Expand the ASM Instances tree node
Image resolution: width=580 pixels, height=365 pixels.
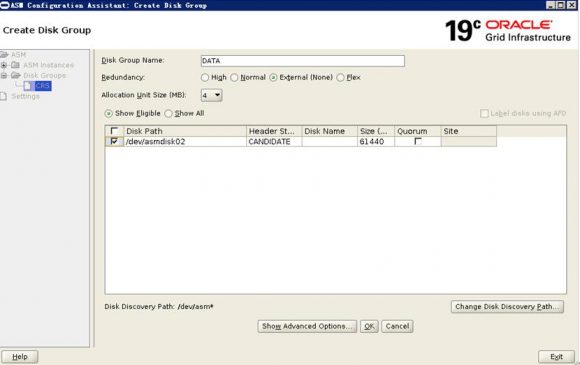click(x=4, y=65)
